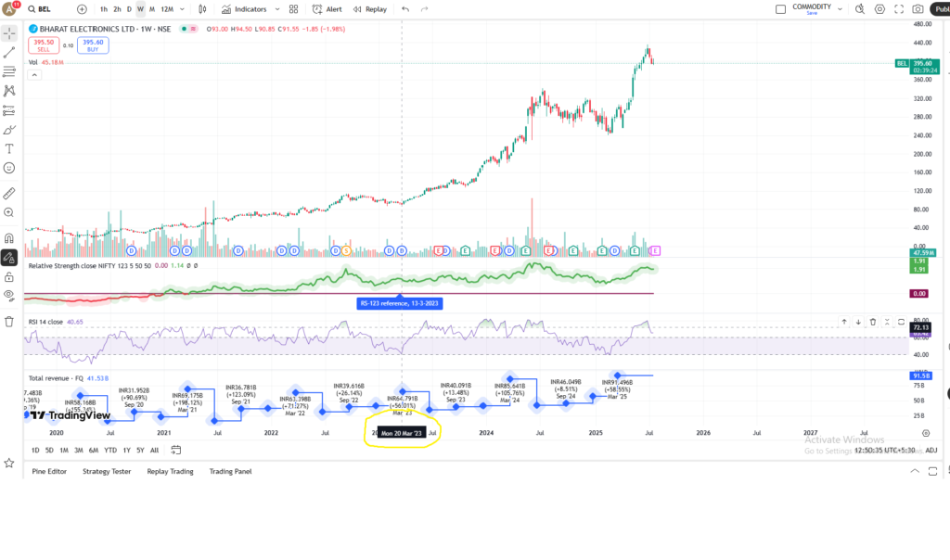Open the 12:50:35 UTC+5:30 timezone menu
Viewport: 950px width, 560px height.
884,450
